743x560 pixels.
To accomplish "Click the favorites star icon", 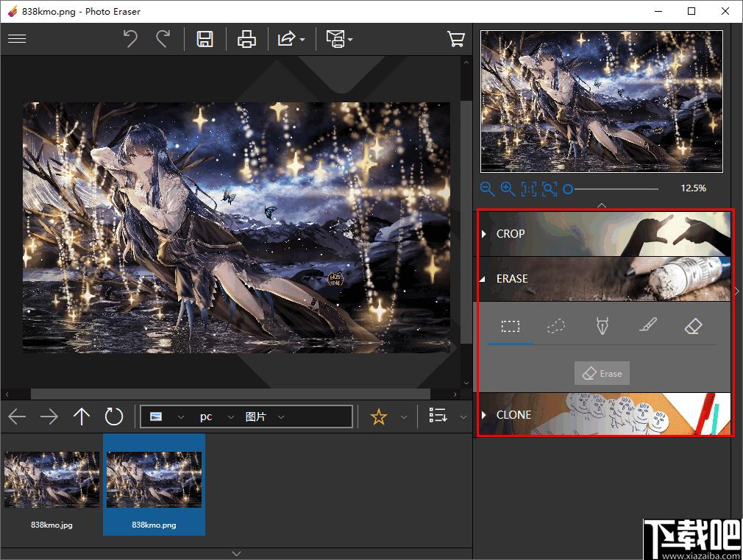I will 379,417.
